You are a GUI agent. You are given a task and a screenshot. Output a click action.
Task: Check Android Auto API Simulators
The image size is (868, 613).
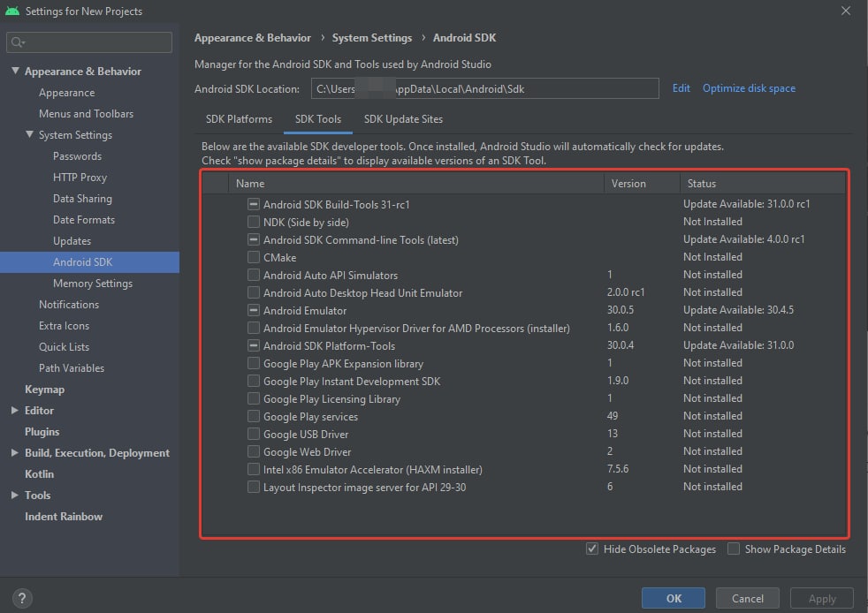tap(253, 275)
